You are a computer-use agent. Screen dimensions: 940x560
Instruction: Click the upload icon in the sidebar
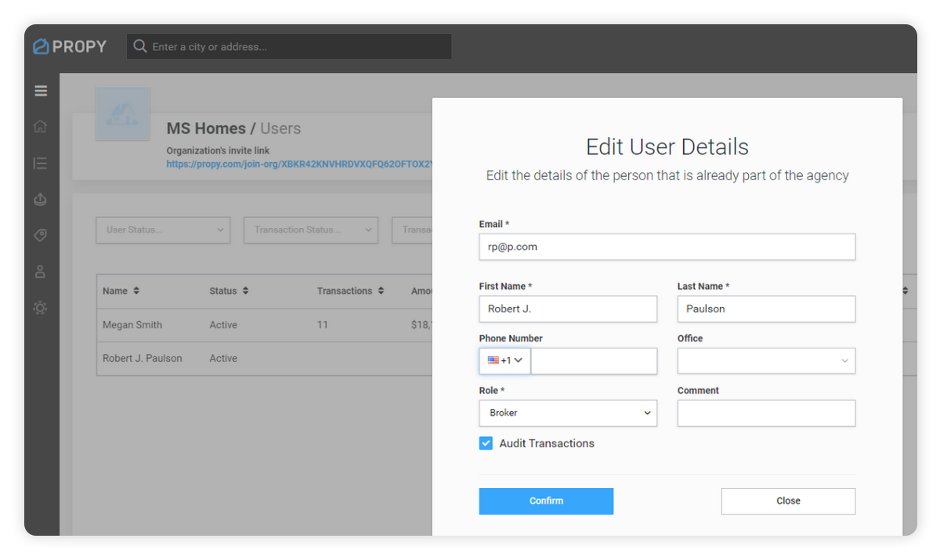point(41,199)
